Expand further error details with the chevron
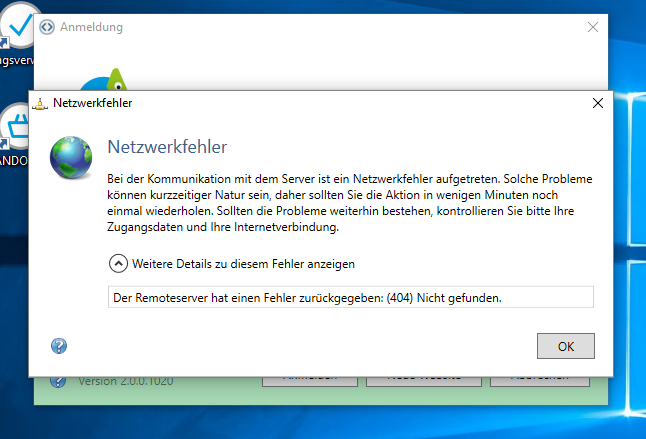Viewport: 646px width, 439px height. [x=118, y=264]
